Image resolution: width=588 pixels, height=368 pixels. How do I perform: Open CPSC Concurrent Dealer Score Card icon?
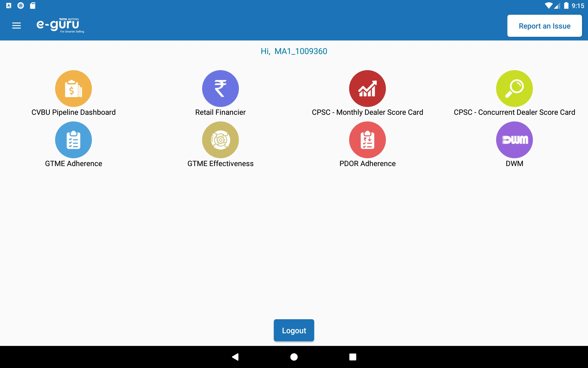coord(514,88)
